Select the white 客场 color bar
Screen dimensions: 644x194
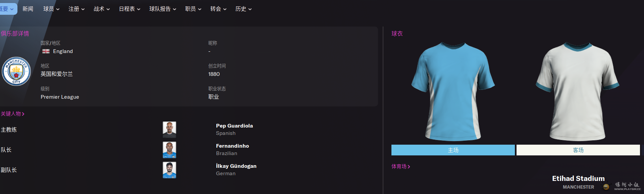pos(578,150)
